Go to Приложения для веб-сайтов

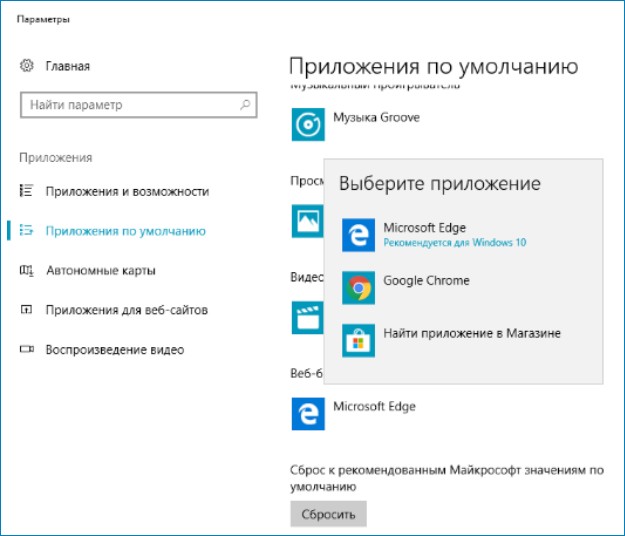[126, 310]
